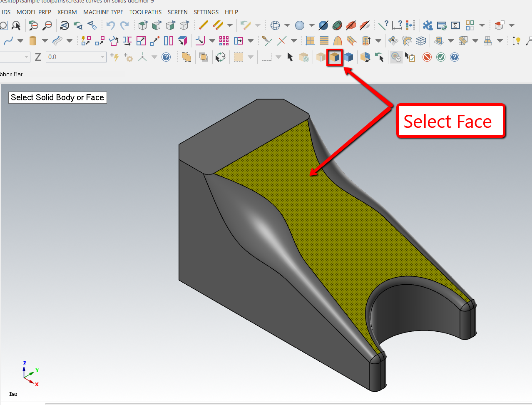Screen dimensions: 532x405
Task: Click the blue puzzle piece icon
Action: click(428, 25)
